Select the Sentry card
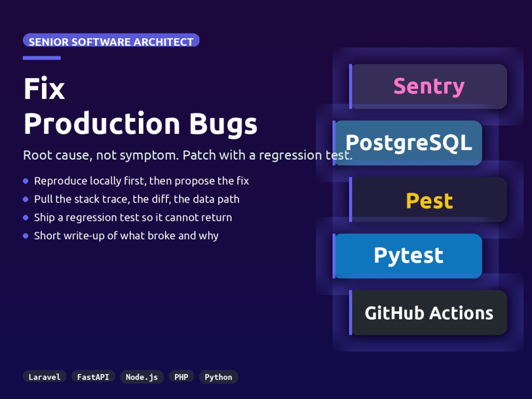This screenshot has height=399, width=532. coord(428,87)
